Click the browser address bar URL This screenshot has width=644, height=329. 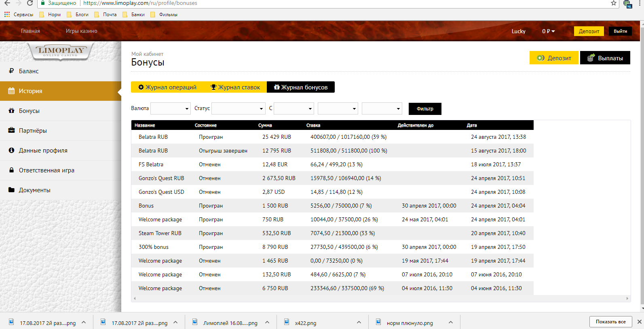(x=140, y=3)
